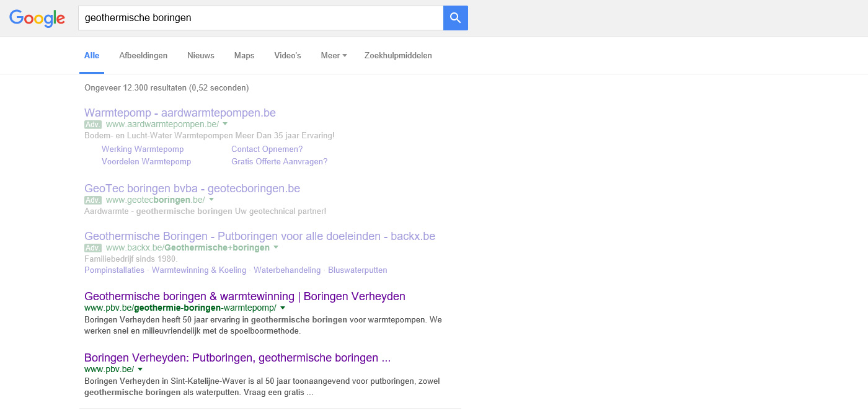Click www.pbv.be/geothermie-boringen-warmtepomp/ URL text

click(180, 308)
